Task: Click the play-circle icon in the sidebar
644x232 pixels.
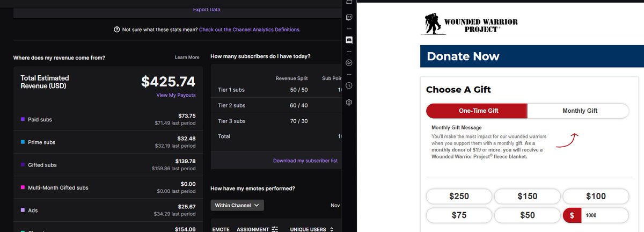Action: click(x=349, y=63)
